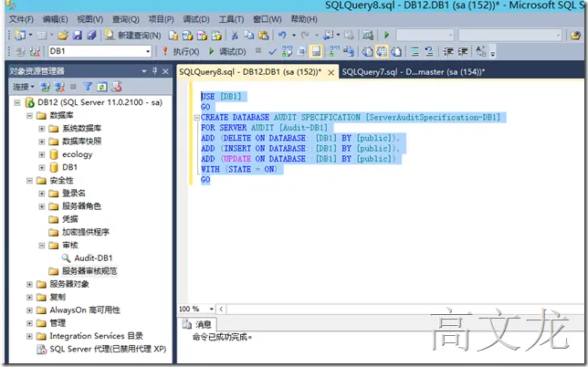
Task: Expand the 系统数据库 folder
Action: (x=42, y=129)
